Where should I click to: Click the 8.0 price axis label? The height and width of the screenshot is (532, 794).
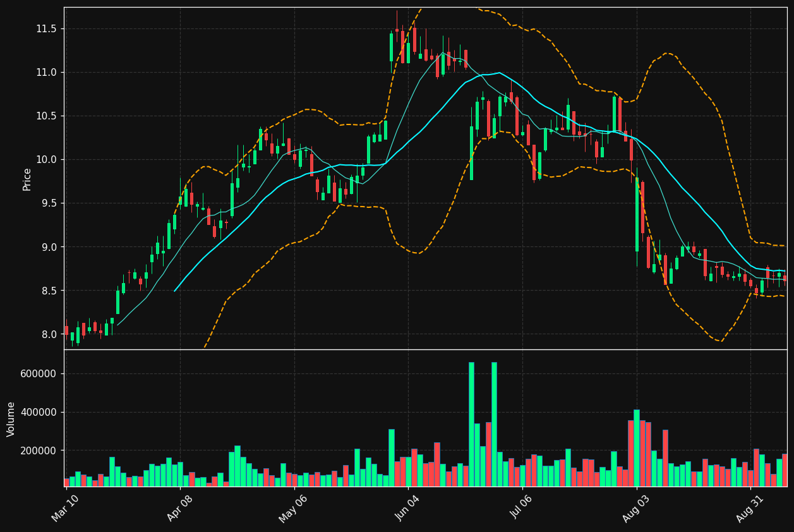click(49, 334)
